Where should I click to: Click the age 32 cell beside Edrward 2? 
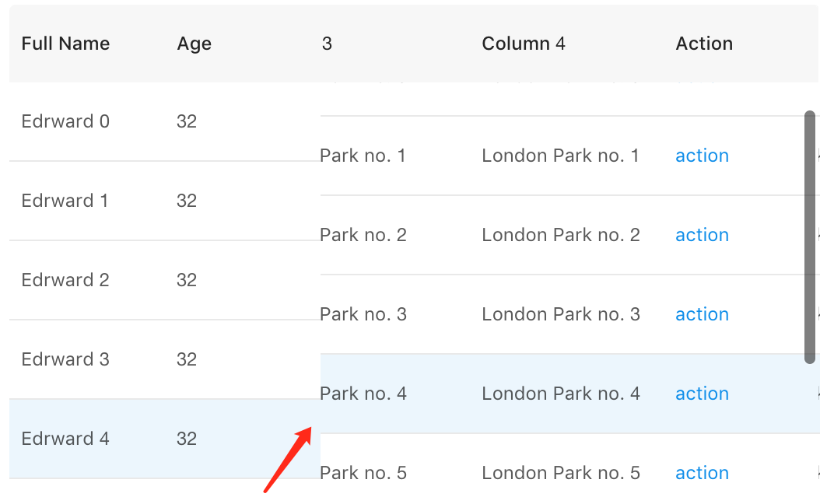[x=187, y=280]
